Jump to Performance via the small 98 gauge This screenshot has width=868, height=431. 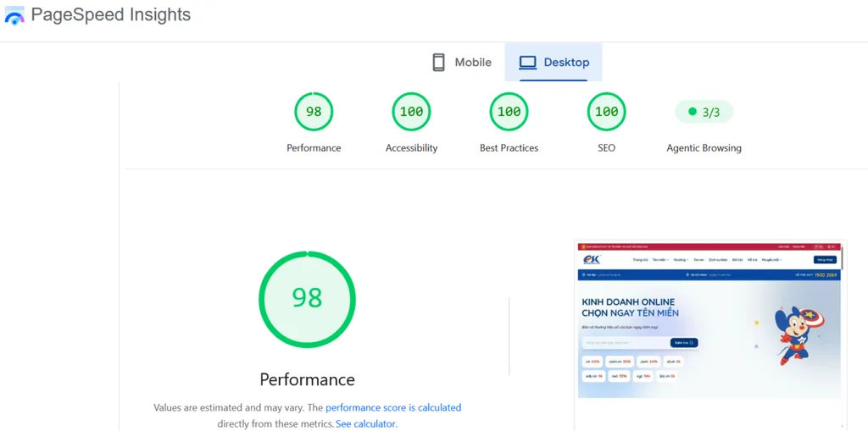314,112
